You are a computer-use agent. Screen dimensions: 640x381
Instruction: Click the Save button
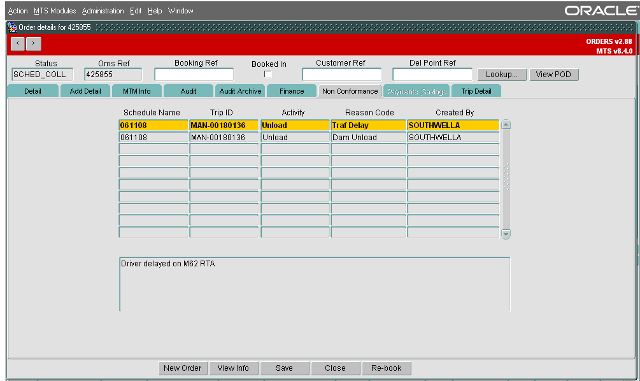click(284, 368)
